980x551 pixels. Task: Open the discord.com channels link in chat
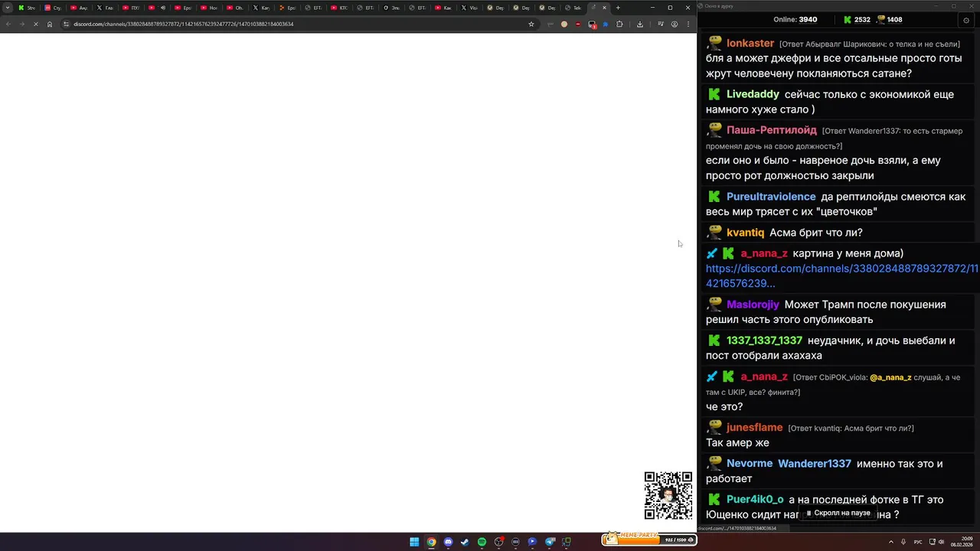[x=841, y=275]
